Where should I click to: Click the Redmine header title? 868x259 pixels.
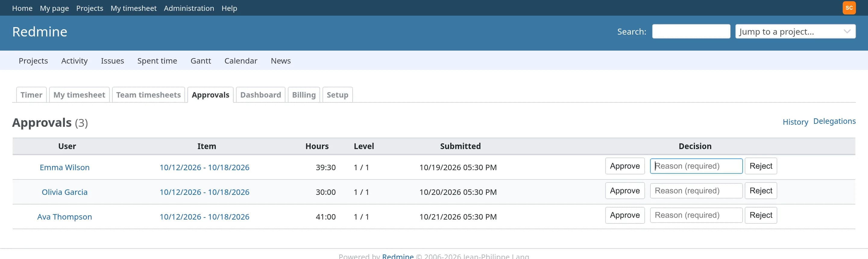coord(40,32)
